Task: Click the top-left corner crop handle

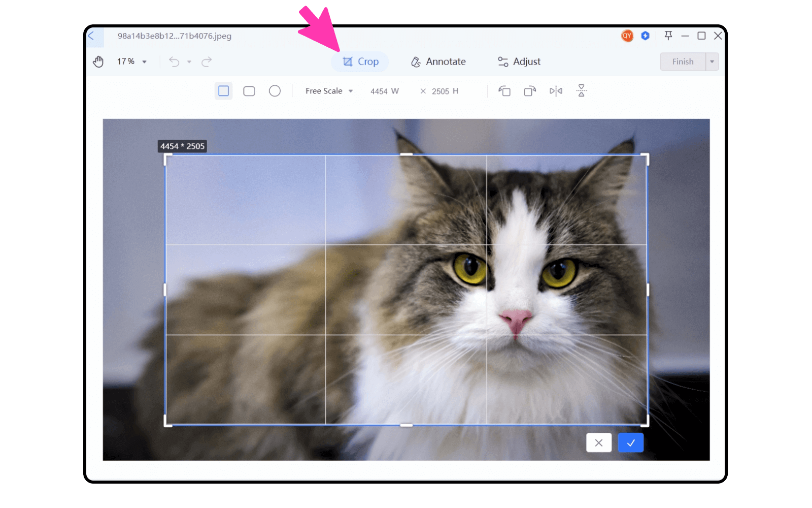Action: (x=167, y=158)
